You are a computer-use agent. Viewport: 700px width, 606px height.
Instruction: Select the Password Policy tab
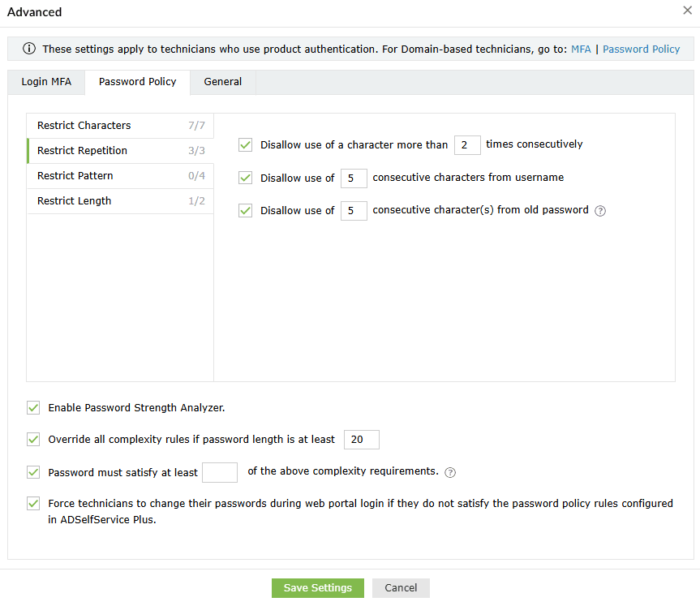[137, 82]
